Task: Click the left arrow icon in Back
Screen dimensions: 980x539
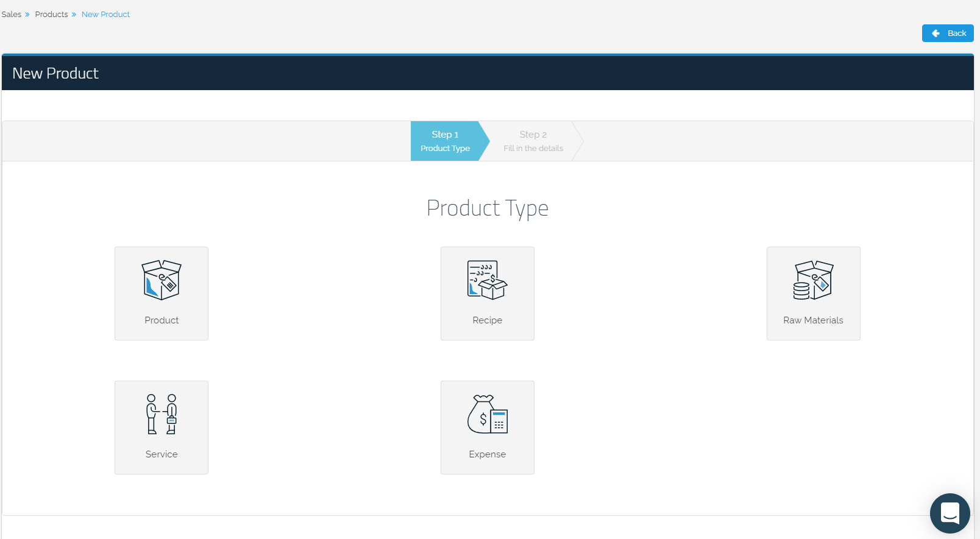Action: 936,33
